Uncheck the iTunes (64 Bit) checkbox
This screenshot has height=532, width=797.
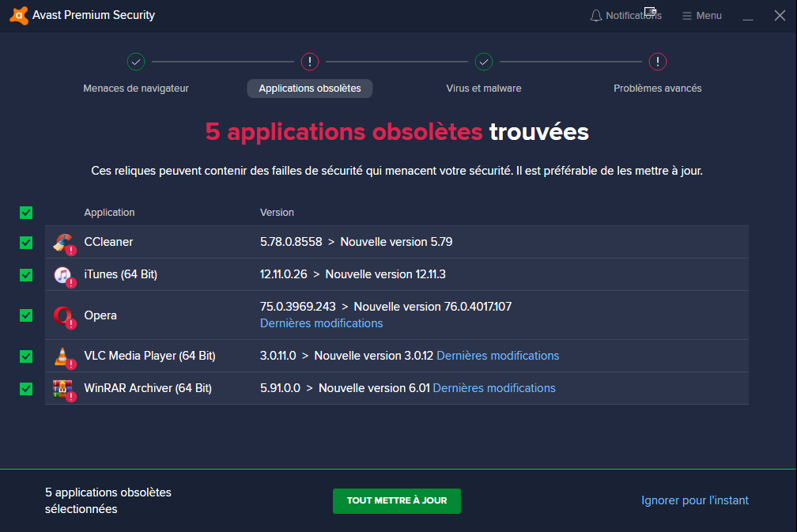pos(26,275)
